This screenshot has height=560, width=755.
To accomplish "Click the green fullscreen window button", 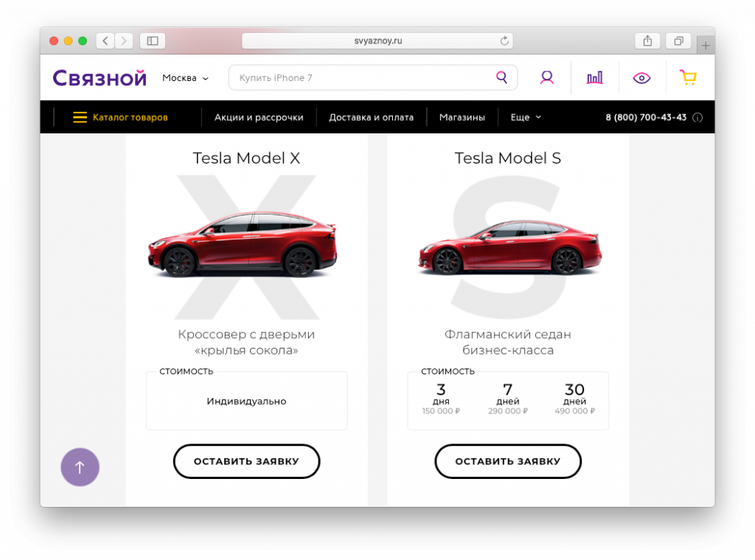I will click(x=83, y=41).
